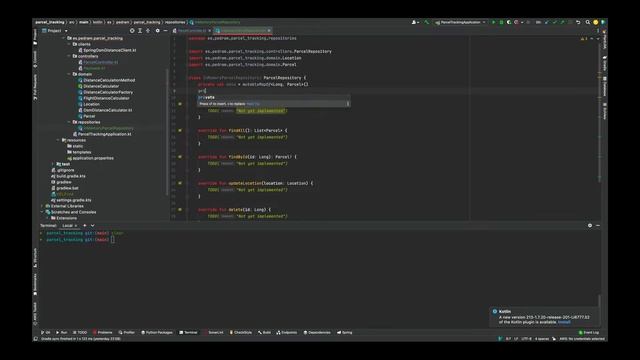The image size is (640, 360).
Task: Select DistanceCalculationMethod in project tree
Action: point(106,80)
